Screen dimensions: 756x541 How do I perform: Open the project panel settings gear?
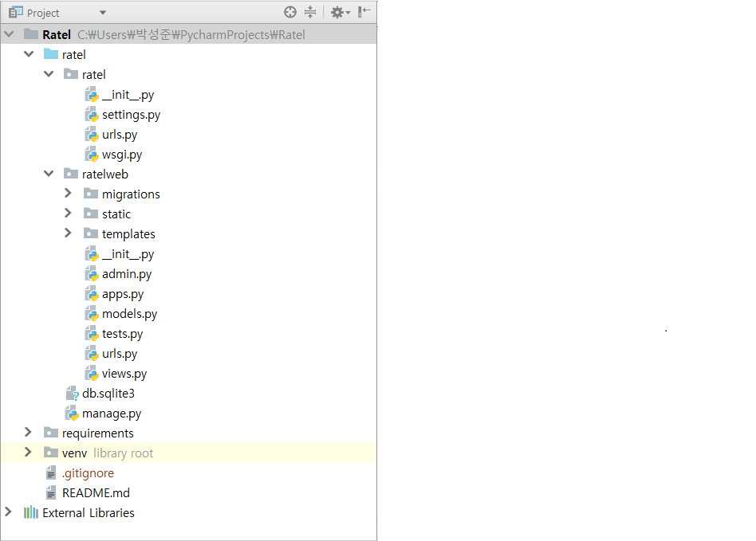338,12
